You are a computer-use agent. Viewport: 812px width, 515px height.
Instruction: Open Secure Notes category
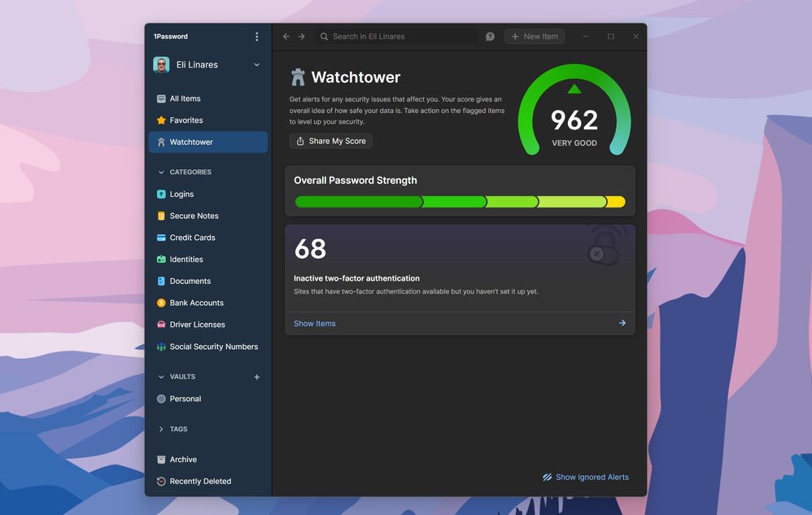207,216
